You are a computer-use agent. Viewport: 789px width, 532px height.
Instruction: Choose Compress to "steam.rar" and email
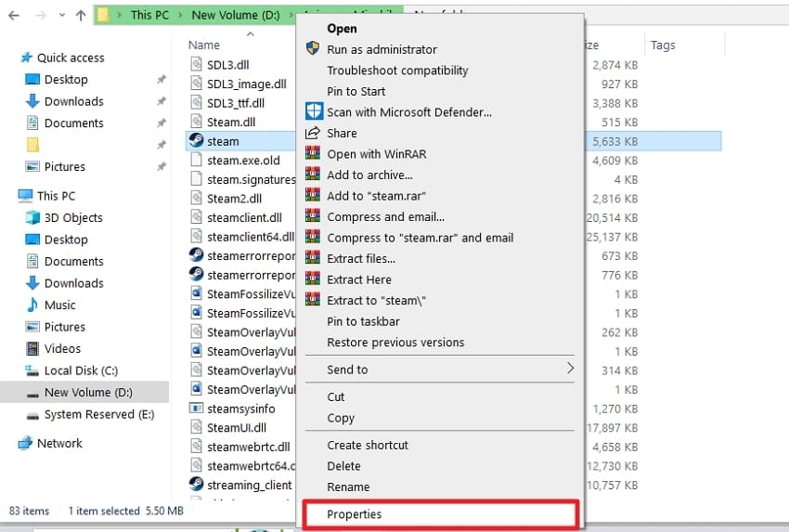click(x=420, y=238)
